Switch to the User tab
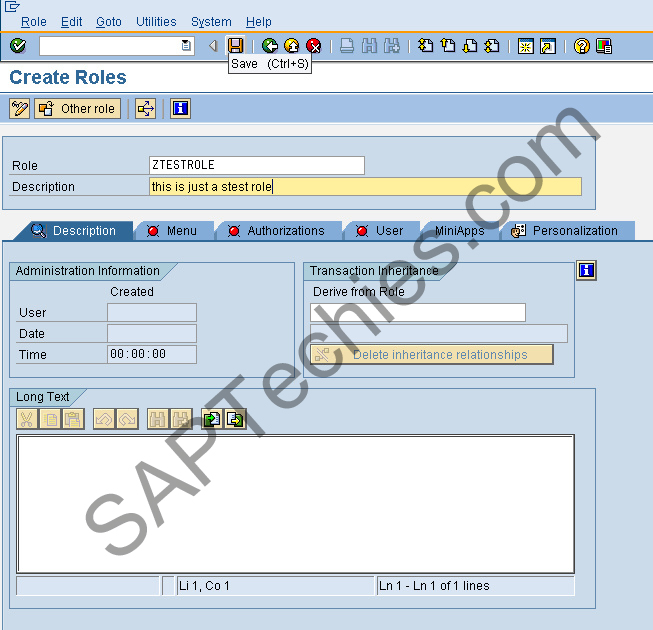Image resolution: width=653 pixels, height=630 pixels. click(381, 231)
